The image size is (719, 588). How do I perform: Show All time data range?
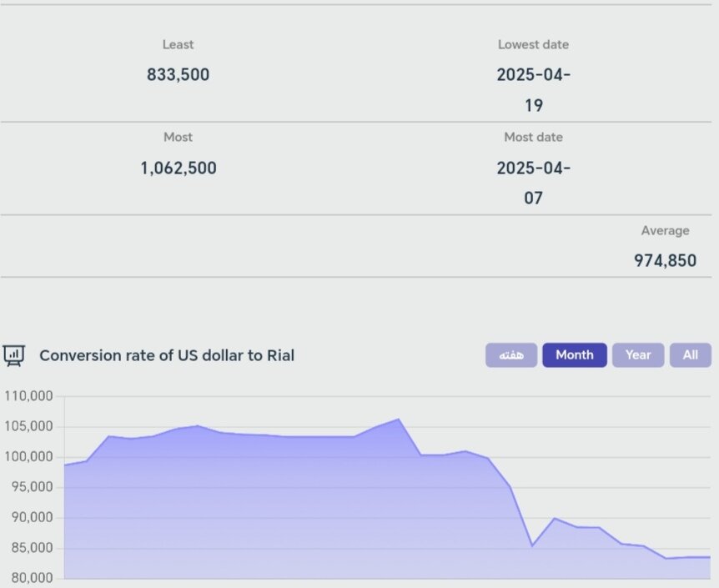tap(691, 355)
